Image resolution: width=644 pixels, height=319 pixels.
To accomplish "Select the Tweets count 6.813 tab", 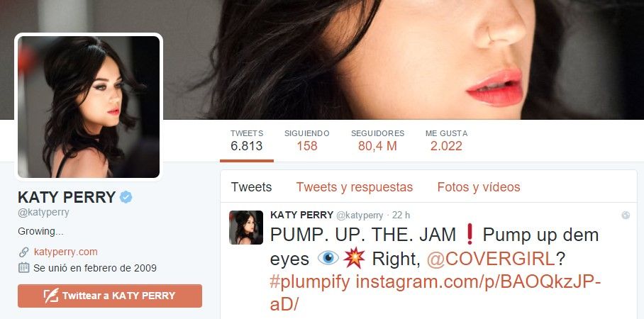I will (x=246, y=140).
